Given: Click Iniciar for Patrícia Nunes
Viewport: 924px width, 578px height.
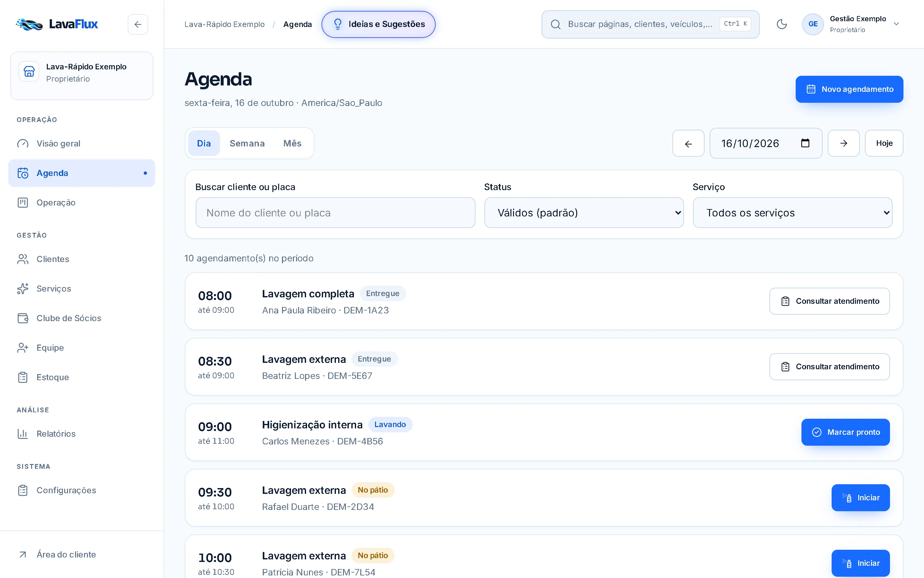Looking at the screenshot, I should (x=860, y=563).
